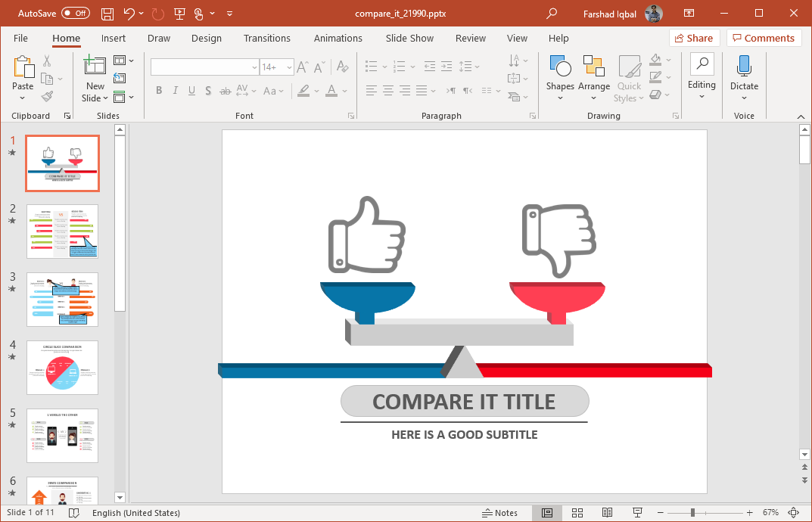This screenshot has width=812, height=522.
Task: Select slide 4 thumbnail
Action: (x=62, y=368)
